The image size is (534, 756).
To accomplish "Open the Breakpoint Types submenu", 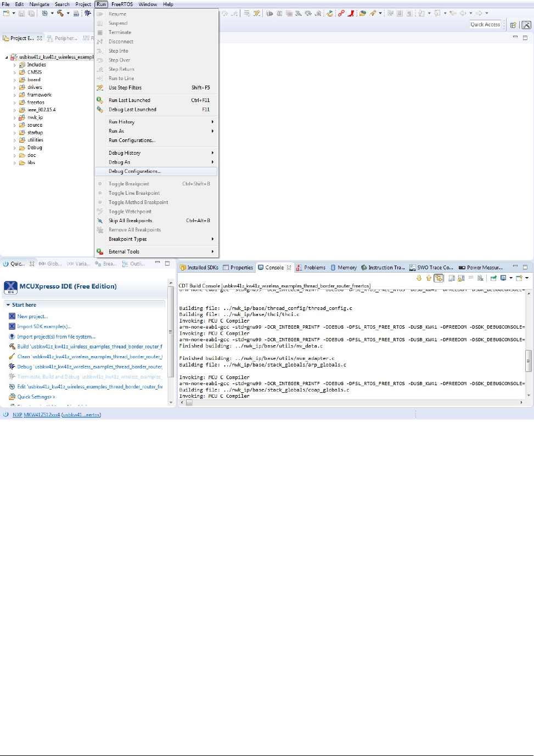I will 156,239.
